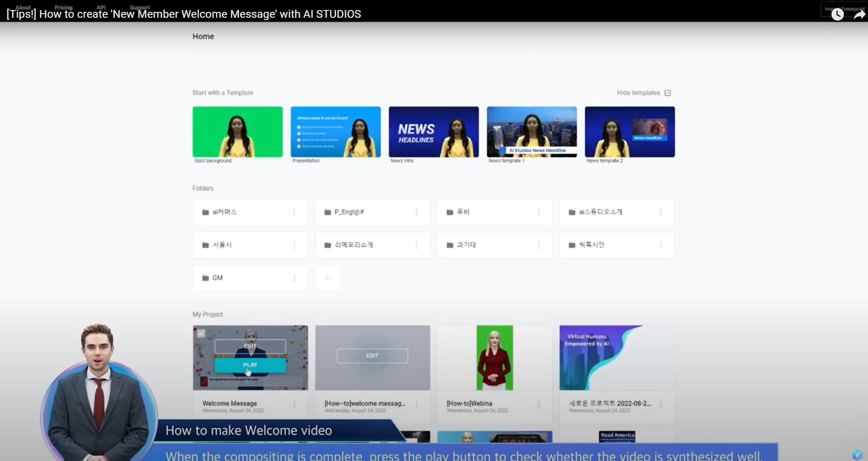Toggle the checkbox on Welcome Message thumbnail
This screenshot has height=461, width=868.
[x=201, y=333]
